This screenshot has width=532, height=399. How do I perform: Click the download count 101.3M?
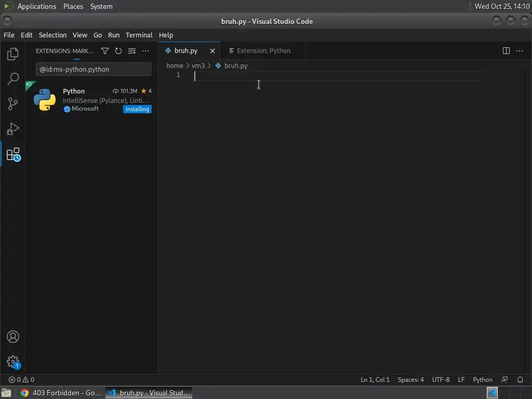coord(125,91)
